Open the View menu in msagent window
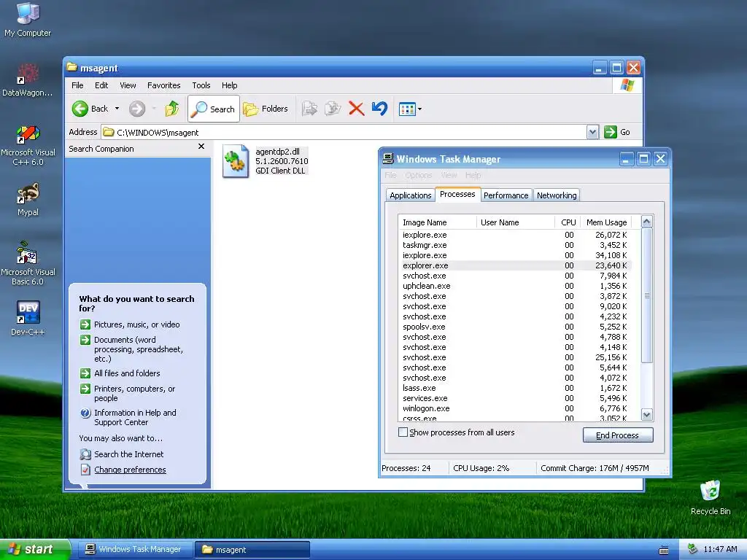The image size is (747, 560). (x=128, y=86)
